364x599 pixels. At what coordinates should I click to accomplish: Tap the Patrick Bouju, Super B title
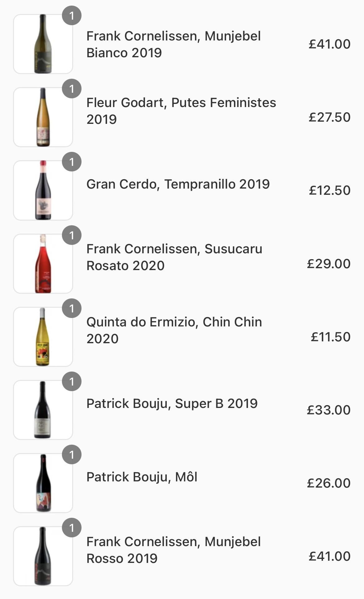click(x=172, y=403)
